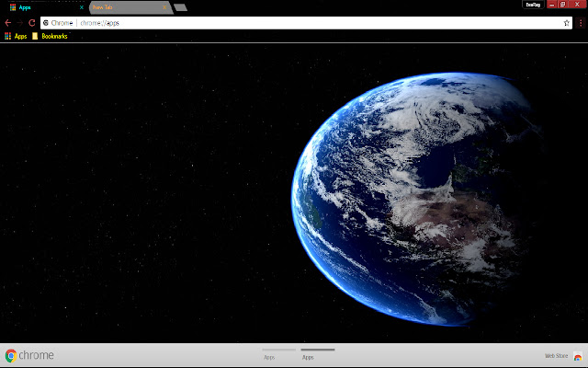The height and width of the screenshot is (368, 588).
Task: Reload the page with the refresh icon
Action: 32,23
